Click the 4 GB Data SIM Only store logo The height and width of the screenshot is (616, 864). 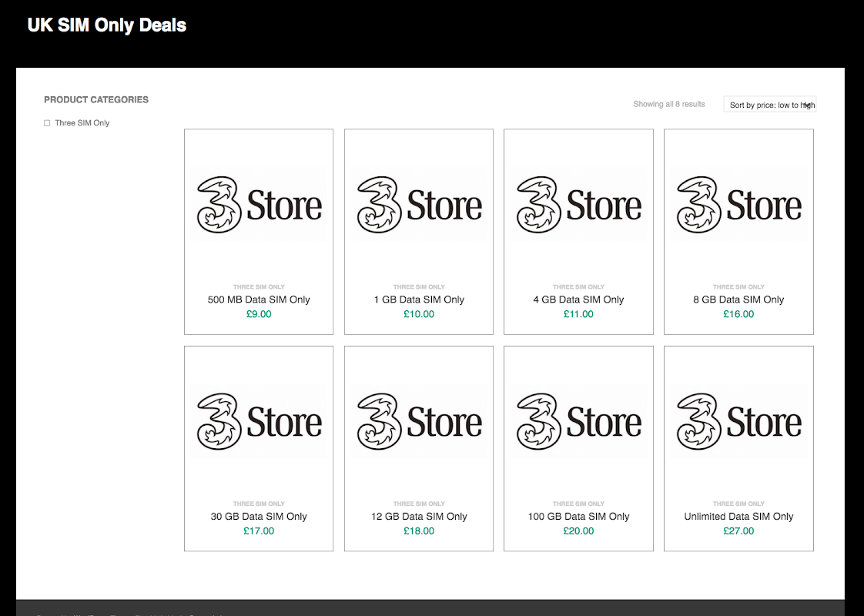point(578,204)
